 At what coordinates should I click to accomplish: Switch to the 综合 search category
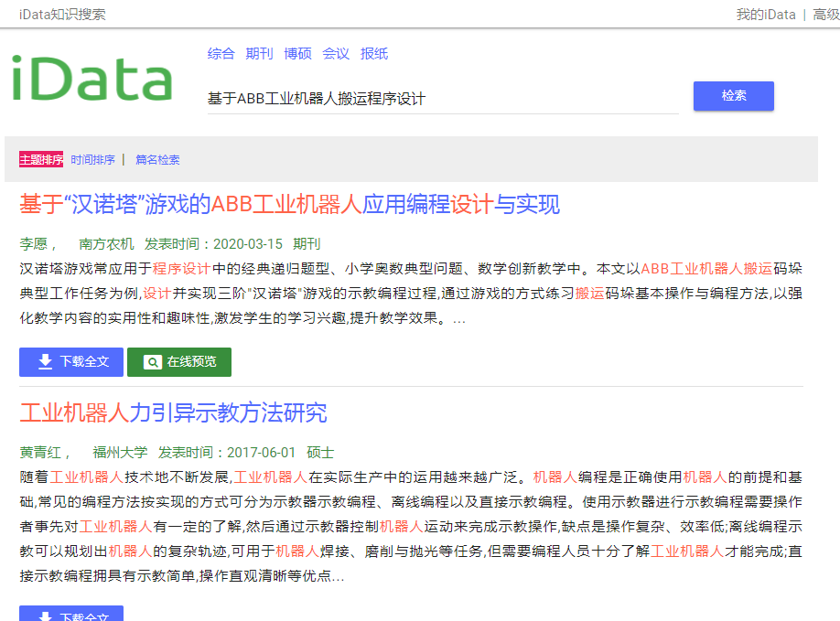221,54
